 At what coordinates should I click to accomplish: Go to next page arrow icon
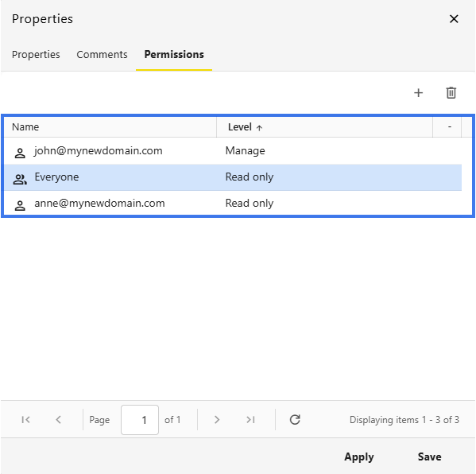tap(216, 420)
